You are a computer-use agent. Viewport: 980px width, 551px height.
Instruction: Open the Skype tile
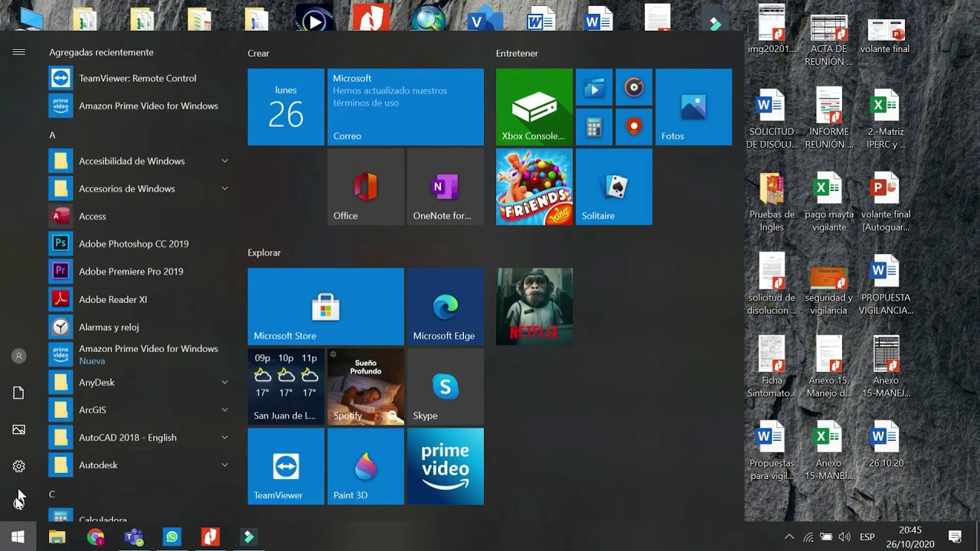446,386
